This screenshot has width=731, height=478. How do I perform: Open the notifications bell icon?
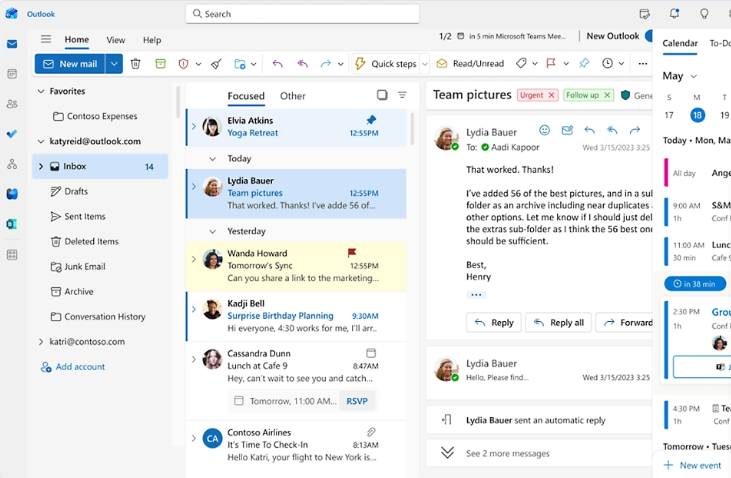click(x=674, y=14)
